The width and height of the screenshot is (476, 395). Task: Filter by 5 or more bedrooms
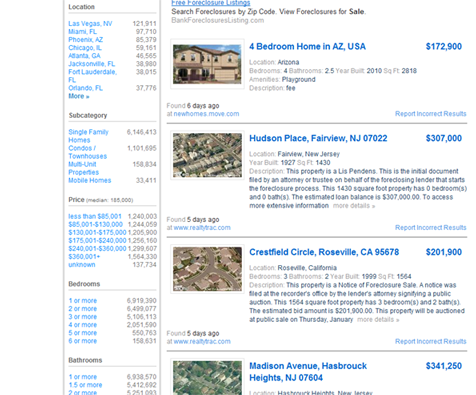point(83,333)
